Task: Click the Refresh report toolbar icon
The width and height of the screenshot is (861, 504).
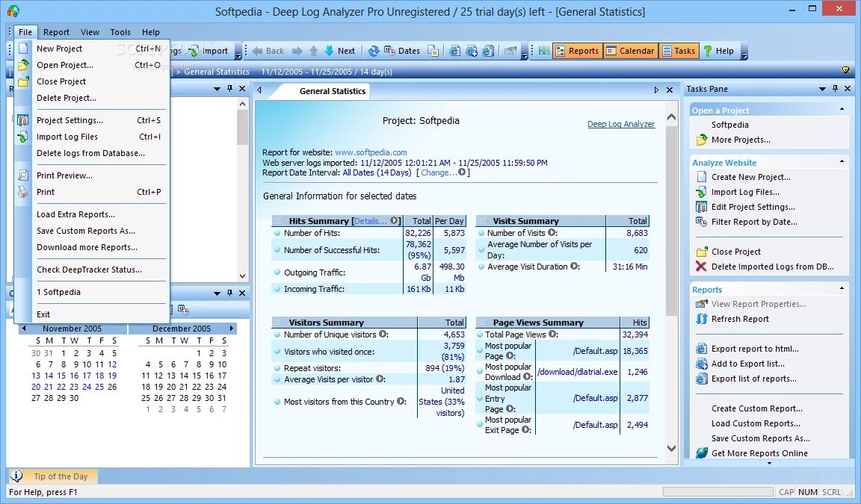Action: (x=374, y=51)
